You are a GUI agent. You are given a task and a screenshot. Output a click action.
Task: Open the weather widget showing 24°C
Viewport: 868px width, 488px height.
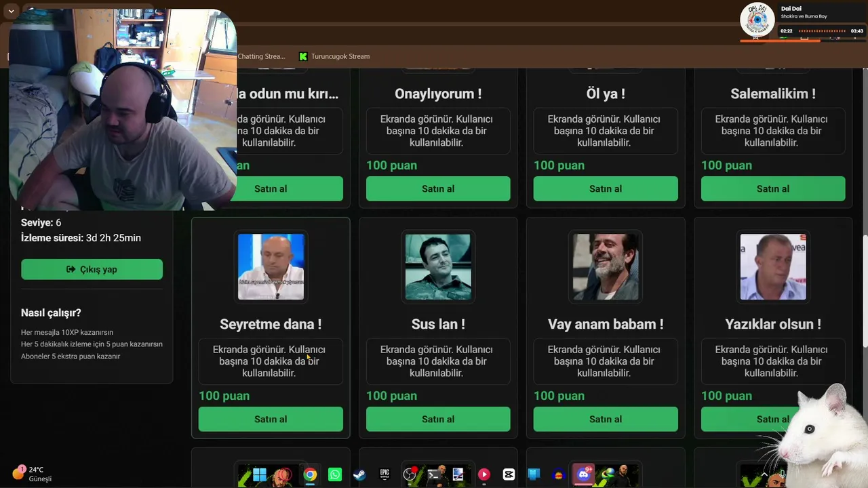pyautogui.click(x=32, y=474)
